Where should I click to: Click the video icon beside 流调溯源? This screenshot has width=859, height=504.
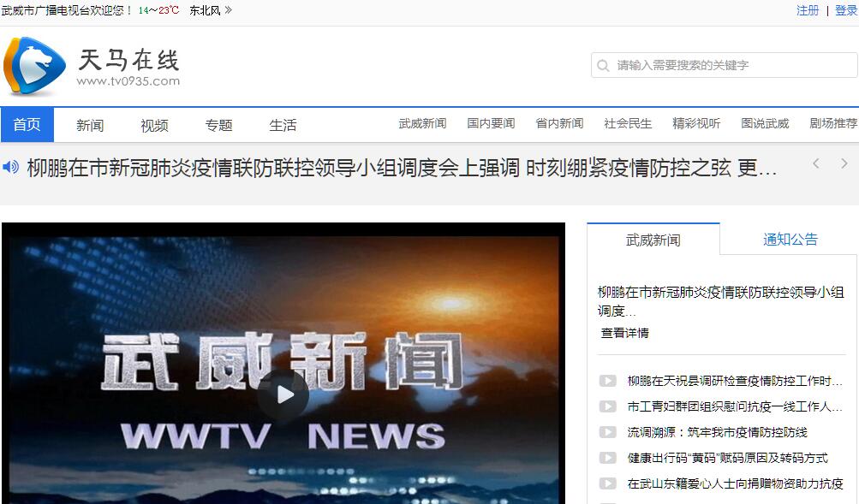point(607,432)
